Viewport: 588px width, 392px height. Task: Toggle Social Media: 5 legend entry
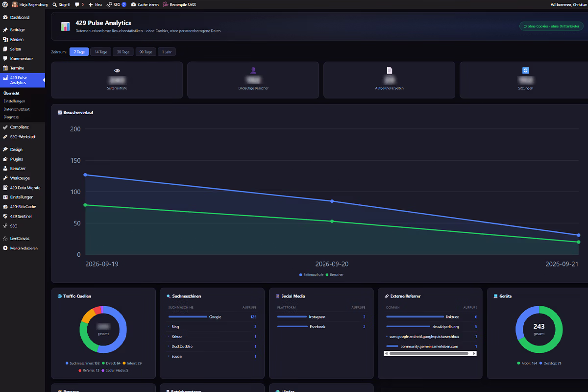point(115,370)
